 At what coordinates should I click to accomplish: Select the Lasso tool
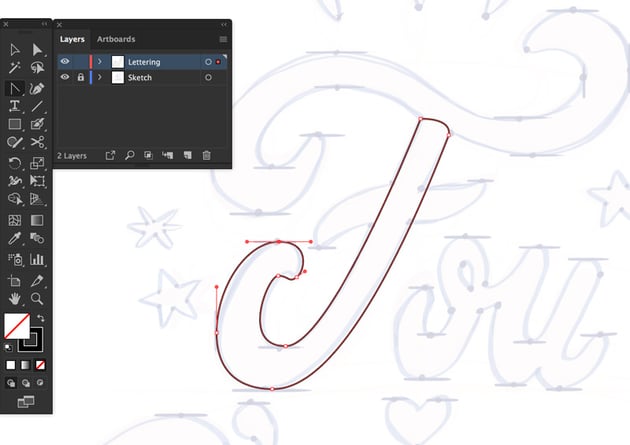(x=37, y=67)
